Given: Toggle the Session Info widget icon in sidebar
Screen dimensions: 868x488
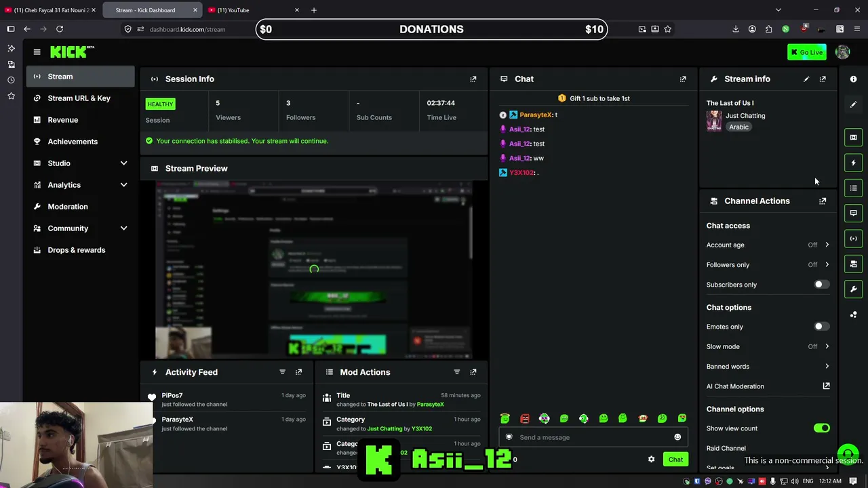Looking at the screenshot, I should (x=854, y=239).
